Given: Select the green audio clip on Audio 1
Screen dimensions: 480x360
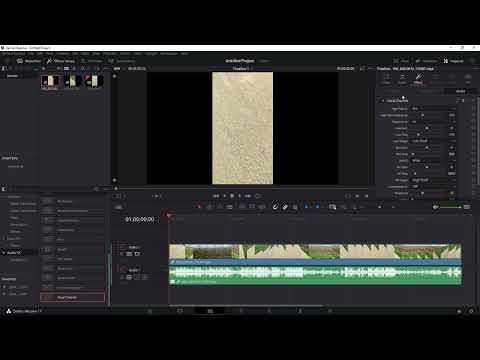Looking at the screenshot, I should [315, 275].
